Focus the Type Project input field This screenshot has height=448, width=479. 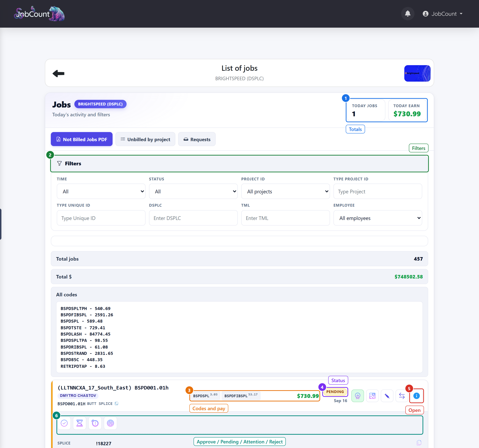click(x=377, y=191)
